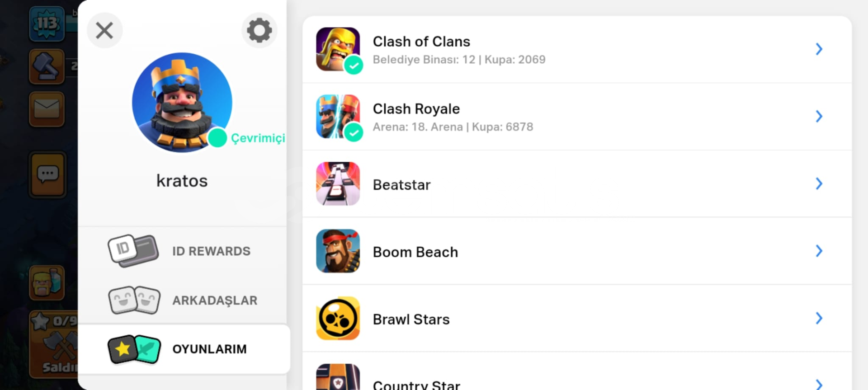Expand Brawl Stars row chevron
The image size is (868, 390).
pyautogui.click(x=819, y=319)
